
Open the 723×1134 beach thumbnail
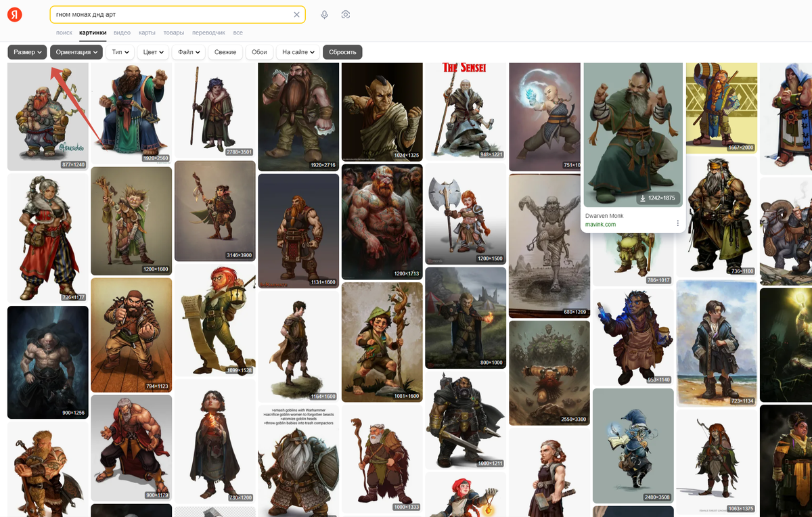[x=717, y=343]
